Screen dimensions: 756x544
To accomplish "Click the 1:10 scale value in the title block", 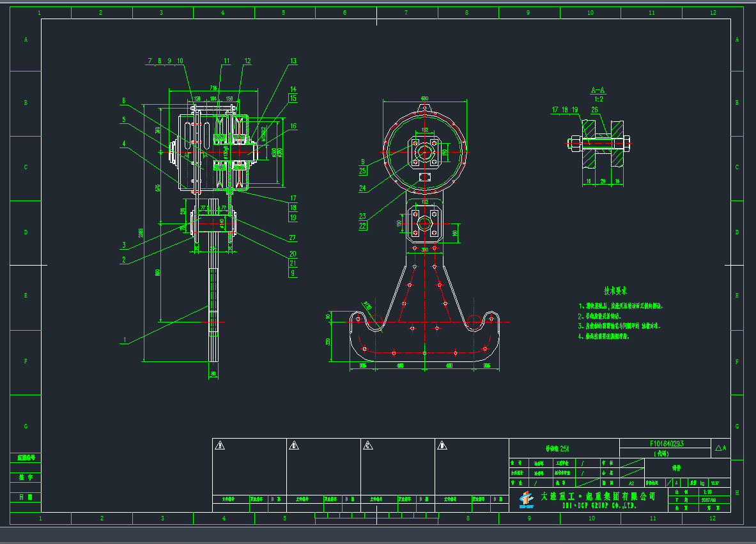I will point(707,492).
